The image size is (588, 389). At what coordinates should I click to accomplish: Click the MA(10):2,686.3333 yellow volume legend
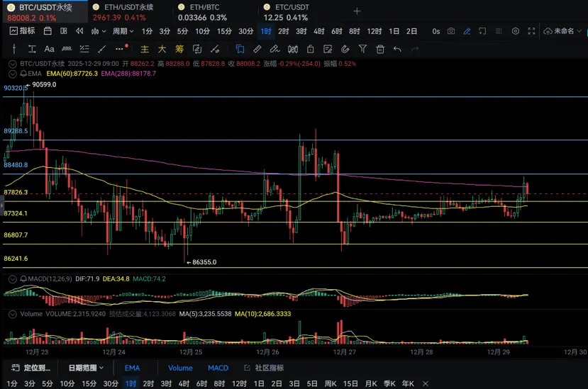point(263,314)
